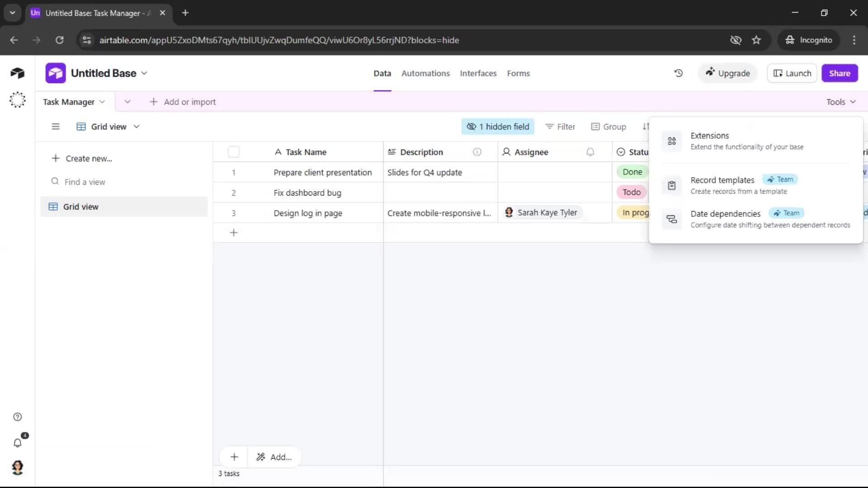Click the Description column header

[440, 152]
